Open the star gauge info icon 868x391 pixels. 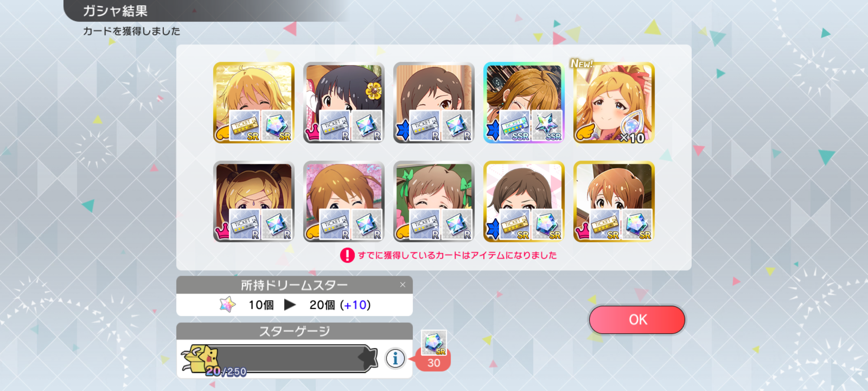click(395, 359)
